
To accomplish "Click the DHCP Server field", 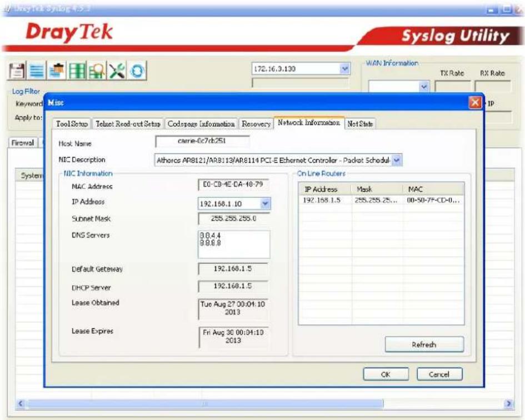I will [233, 286].
